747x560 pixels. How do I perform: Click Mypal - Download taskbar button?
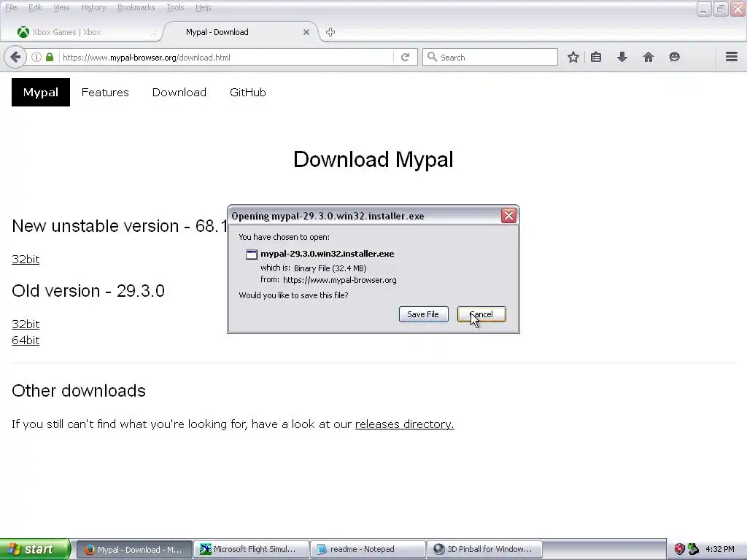point(134,549)
